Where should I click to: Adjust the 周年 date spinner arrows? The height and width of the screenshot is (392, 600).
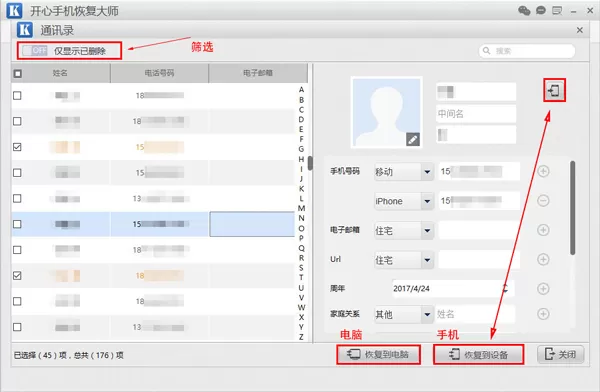tap(505, 288)
